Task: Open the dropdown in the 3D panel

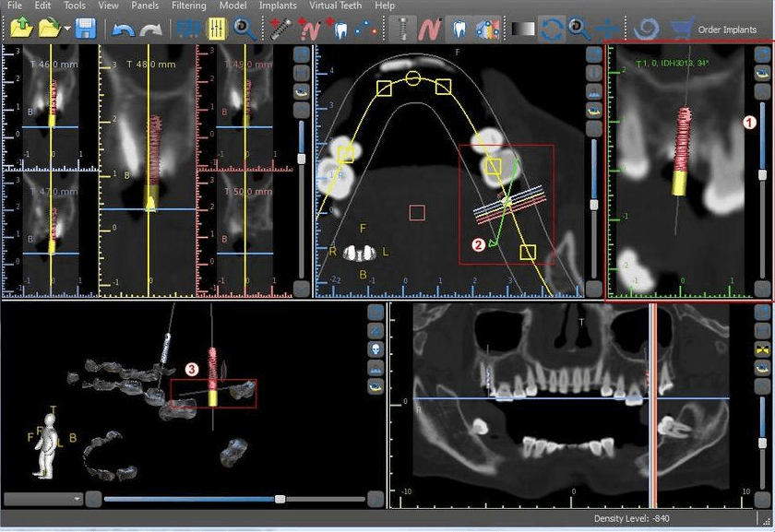Action: pyautogui.click(x=42, y=499)
